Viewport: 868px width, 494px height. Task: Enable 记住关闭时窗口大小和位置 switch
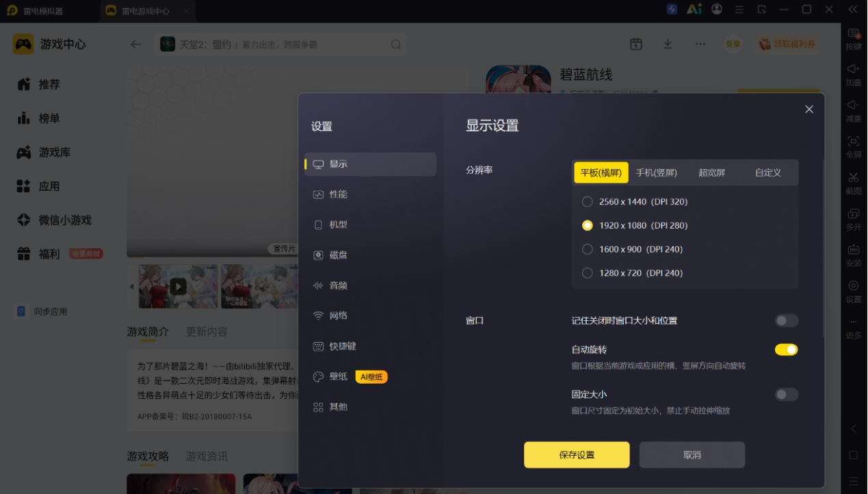click(787, 320)
